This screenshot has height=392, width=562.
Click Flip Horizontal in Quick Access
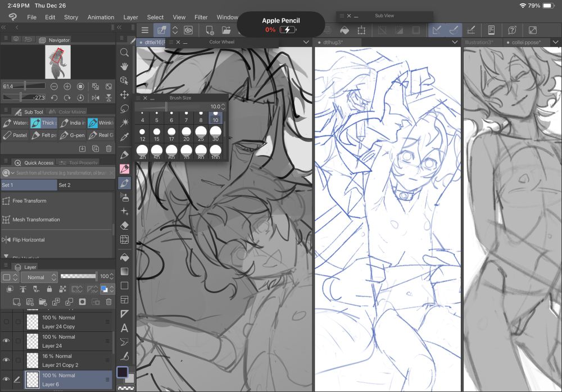click(57, 240)
